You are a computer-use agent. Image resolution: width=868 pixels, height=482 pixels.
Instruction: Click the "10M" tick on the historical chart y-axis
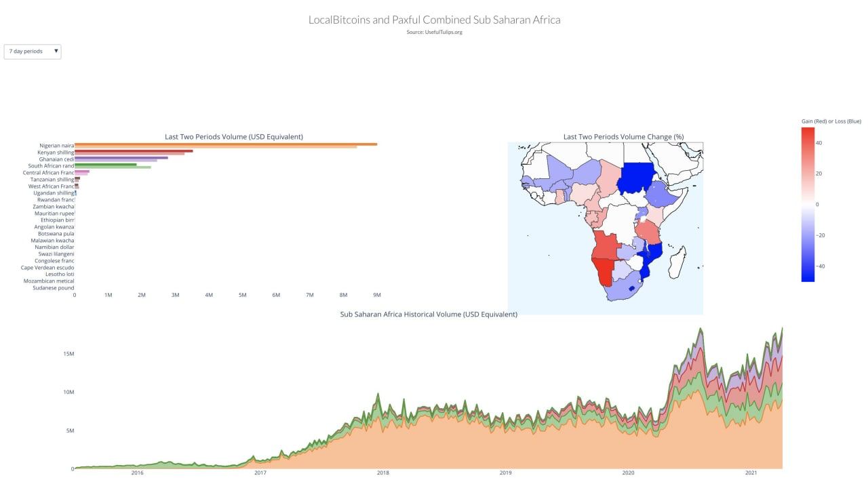click(68, 392)
